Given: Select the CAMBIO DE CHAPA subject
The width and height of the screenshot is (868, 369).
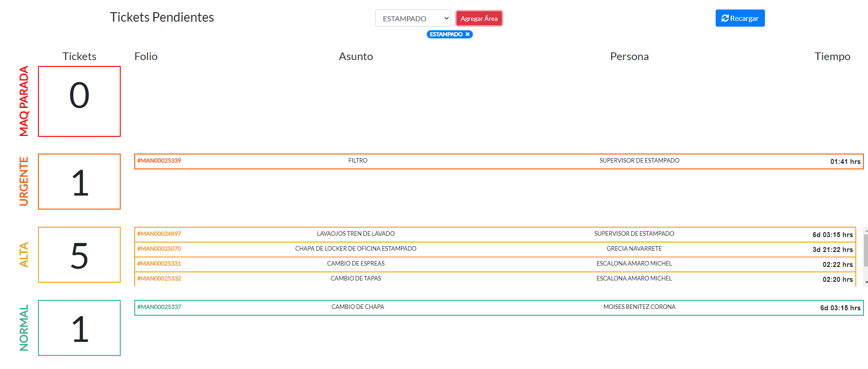Looking at the screenshot, I should (358, 307).
